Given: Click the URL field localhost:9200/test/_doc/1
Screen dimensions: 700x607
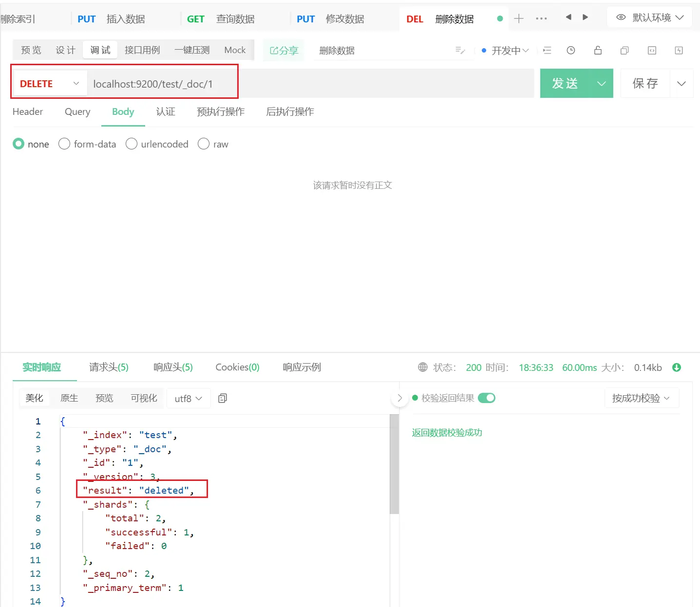Looking at the screenshot, I should click(311, 84).
